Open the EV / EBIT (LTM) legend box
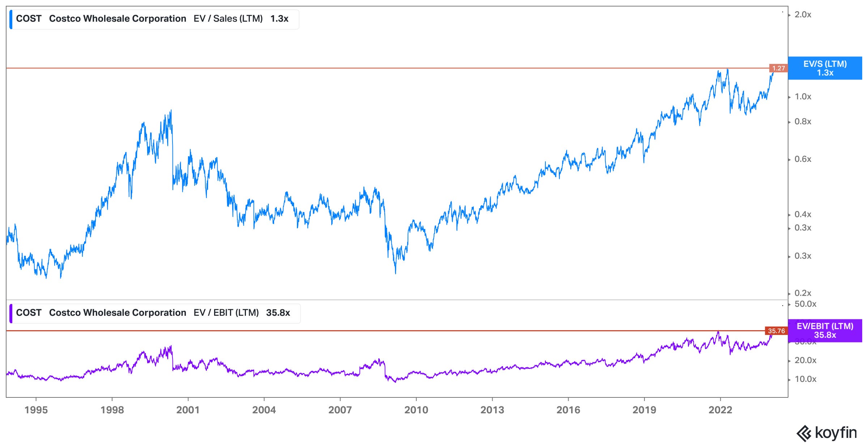Screen dimensions: 868x448 (155, 313)
